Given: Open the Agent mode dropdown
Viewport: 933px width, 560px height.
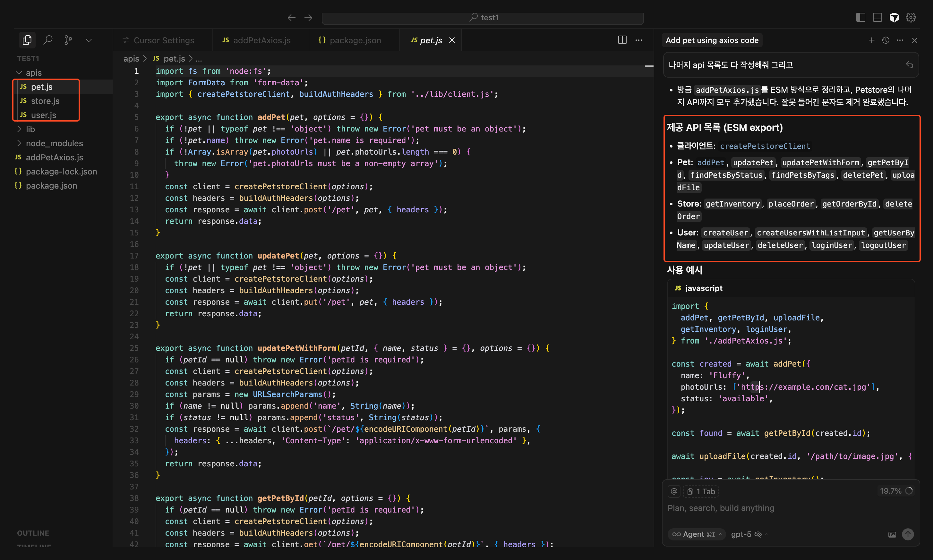Looking at the screenshot, I should [697, 534].
